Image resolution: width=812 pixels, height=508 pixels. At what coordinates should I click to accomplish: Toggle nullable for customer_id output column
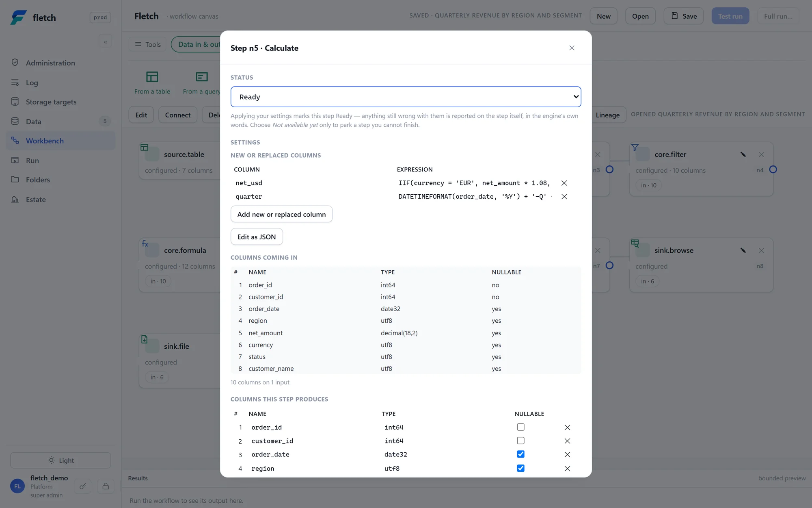(x=520, y=441)
